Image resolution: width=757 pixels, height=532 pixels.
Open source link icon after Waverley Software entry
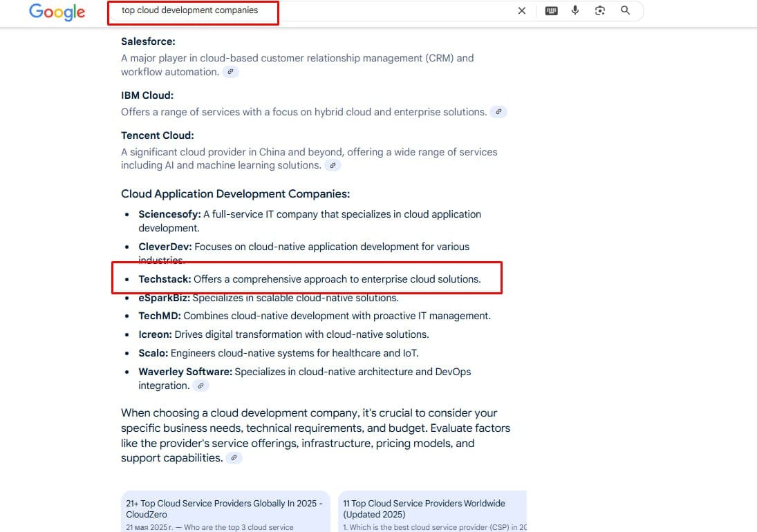click(x=201, y=386)
